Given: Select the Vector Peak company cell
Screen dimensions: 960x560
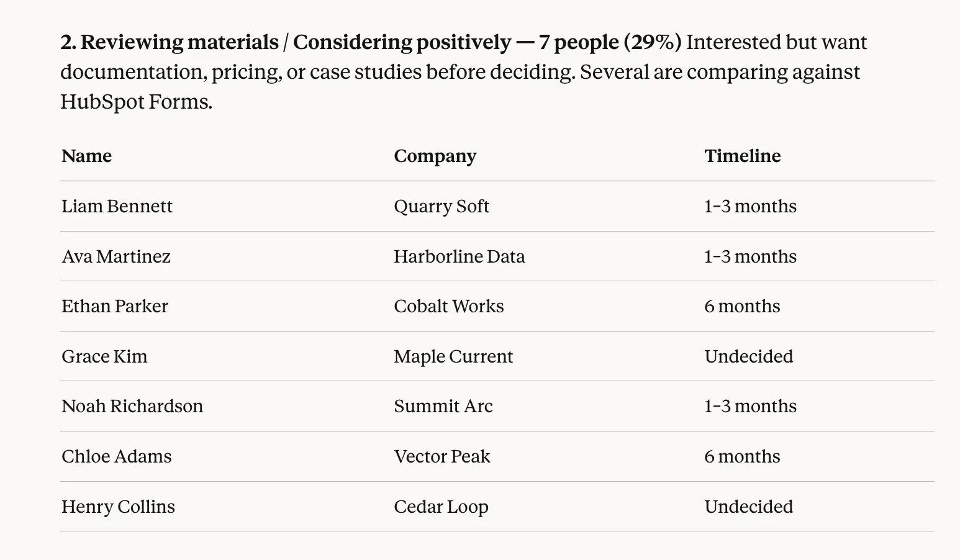Looking at the screenshot, I should [442, 456].
